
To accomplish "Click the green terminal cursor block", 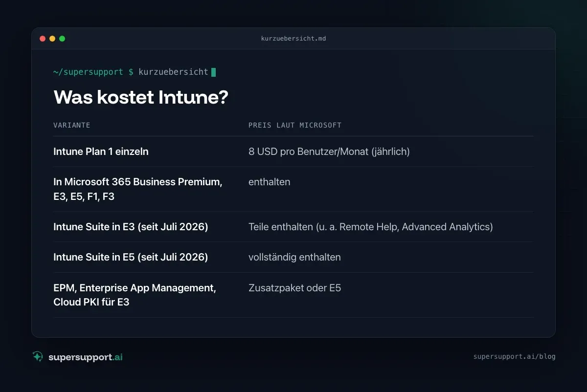I will click(x=213, y=72).
